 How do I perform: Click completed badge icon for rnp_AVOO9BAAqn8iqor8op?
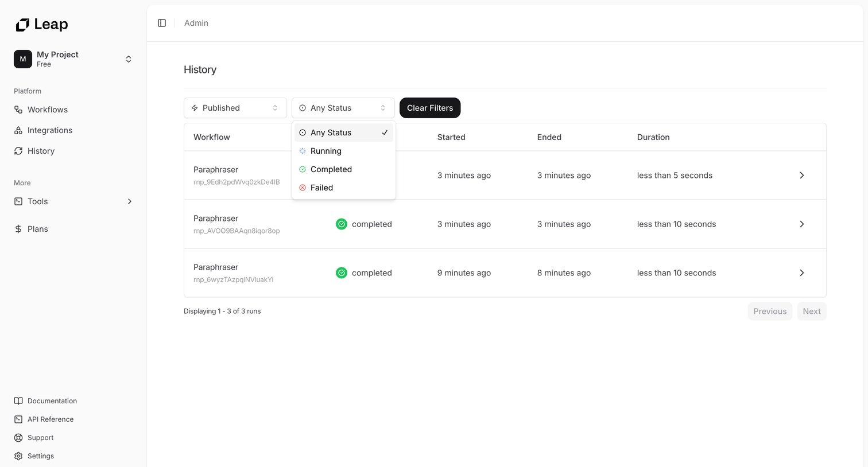pos(342,224)
